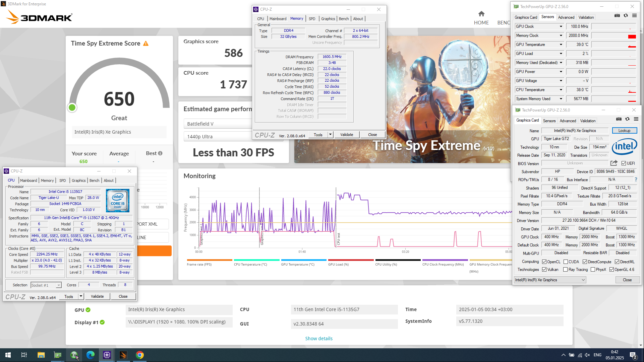Expand GPU Clock sensor dropdown
Image resolution: width=644 pixels, height=362 pixels.
click(561, 26)
